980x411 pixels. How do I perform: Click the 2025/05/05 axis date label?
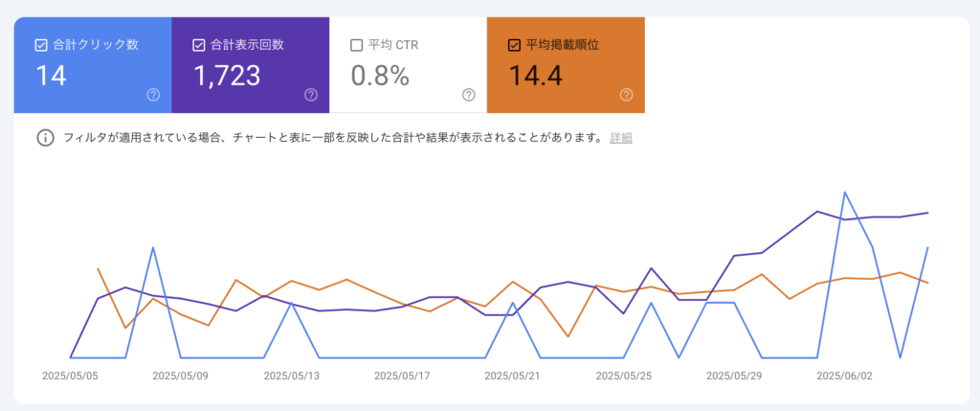[70, 376]
